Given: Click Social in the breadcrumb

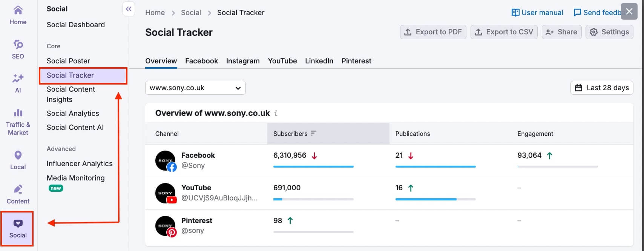Looking at the screenshot, I should pyautogui.click(x=191, y=12).
